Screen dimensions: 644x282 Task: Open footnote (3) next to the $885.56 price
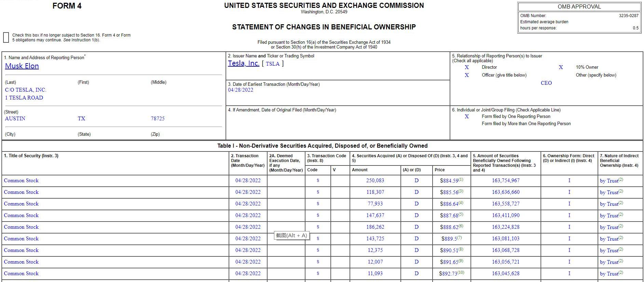pos(461,191)
